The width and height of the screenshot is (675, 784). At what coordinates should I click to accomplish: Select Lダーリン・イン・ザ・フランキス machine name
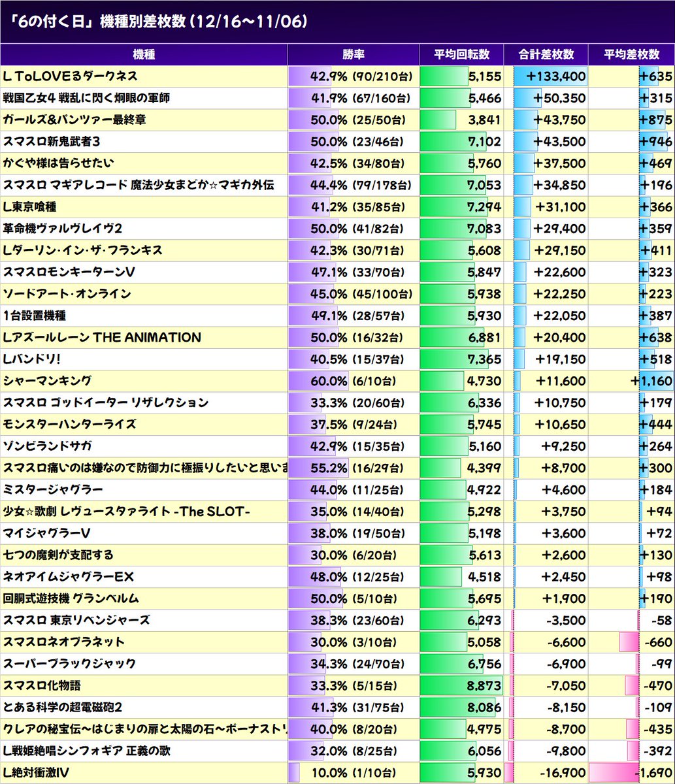click(x=83, y=250)
